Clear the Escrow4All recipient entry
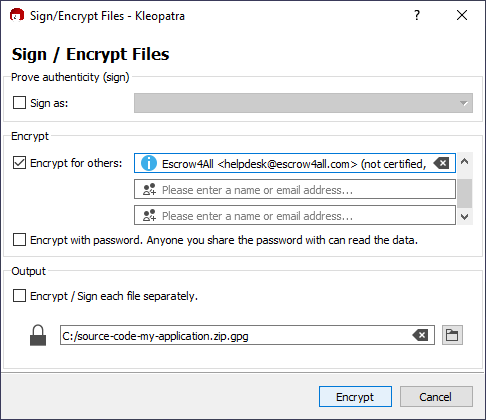486x420 pixels. (x=441, y=163)
